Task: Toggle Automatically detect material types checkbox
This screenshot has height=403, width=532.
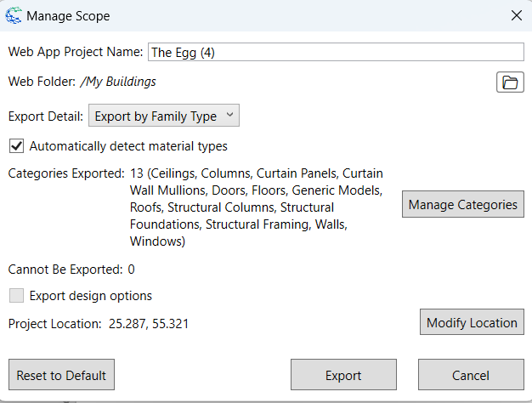Action: [x=16, y=146]
